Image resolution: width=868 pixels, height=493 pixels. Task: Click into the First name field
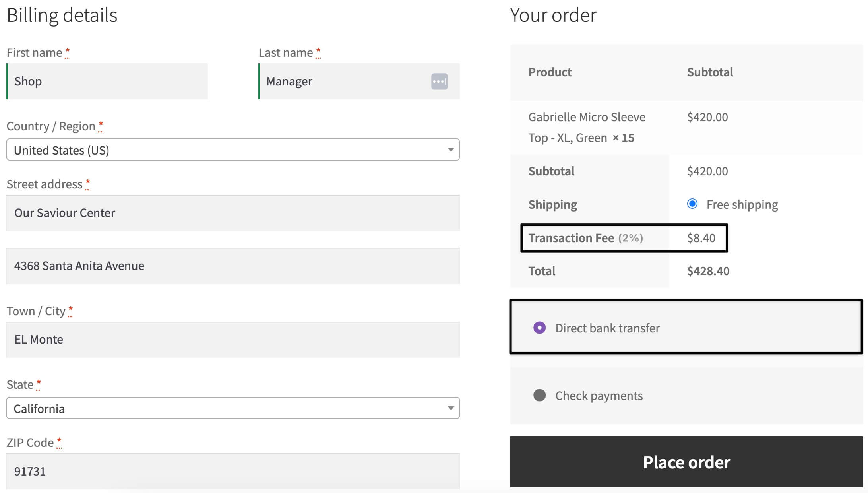click(x=107, y=81)
